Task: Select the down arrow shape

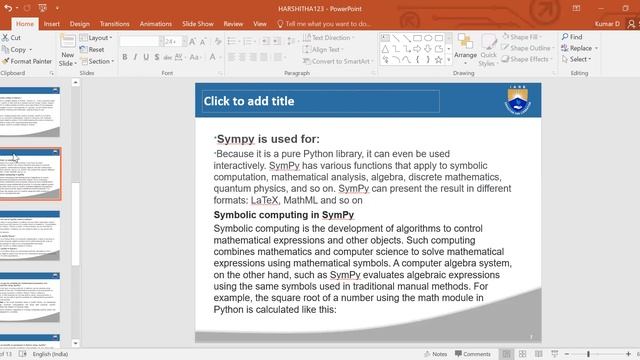Action: click(428, 49)
